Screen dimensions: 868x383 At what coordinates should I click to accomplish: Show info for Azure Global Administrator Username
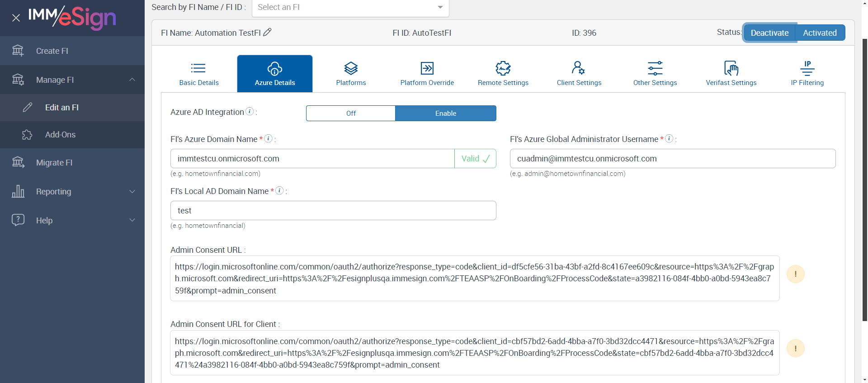(x=670, y=138)
